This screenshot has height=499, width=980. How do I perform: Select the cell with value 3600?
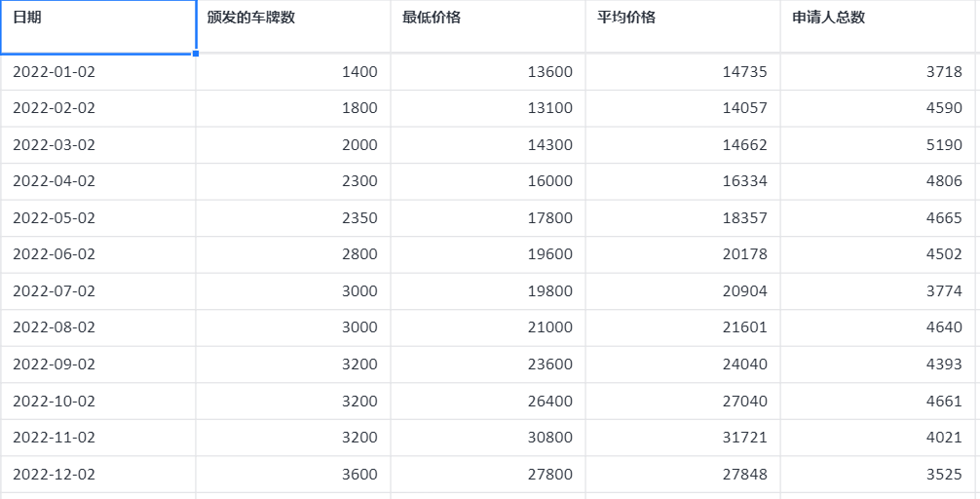pos(292,474)
